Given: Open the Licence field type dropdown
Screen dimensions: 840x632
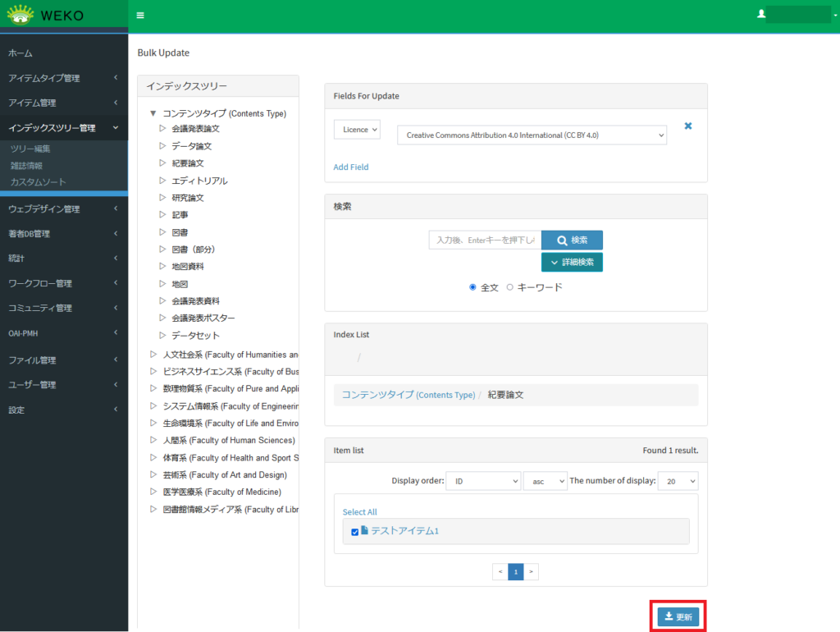Looking at the screenshot, I should (x=357, y=130).
